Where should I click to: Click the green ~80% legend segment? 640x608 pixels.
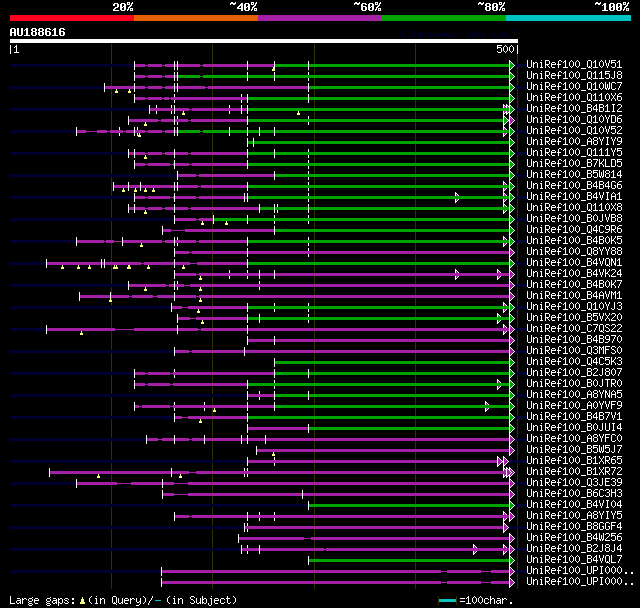coord(444,18)
